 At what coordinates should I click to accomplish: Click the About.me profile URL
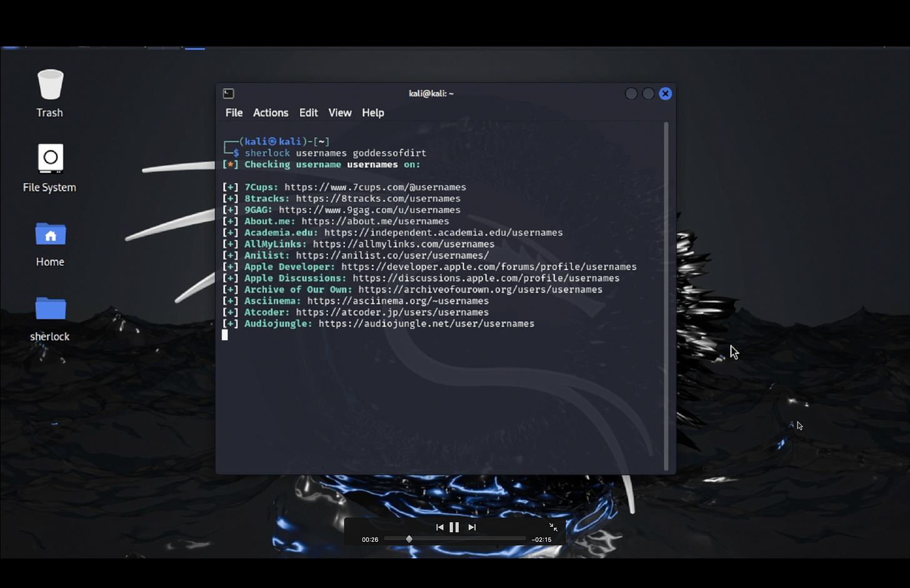coord(375,221)
